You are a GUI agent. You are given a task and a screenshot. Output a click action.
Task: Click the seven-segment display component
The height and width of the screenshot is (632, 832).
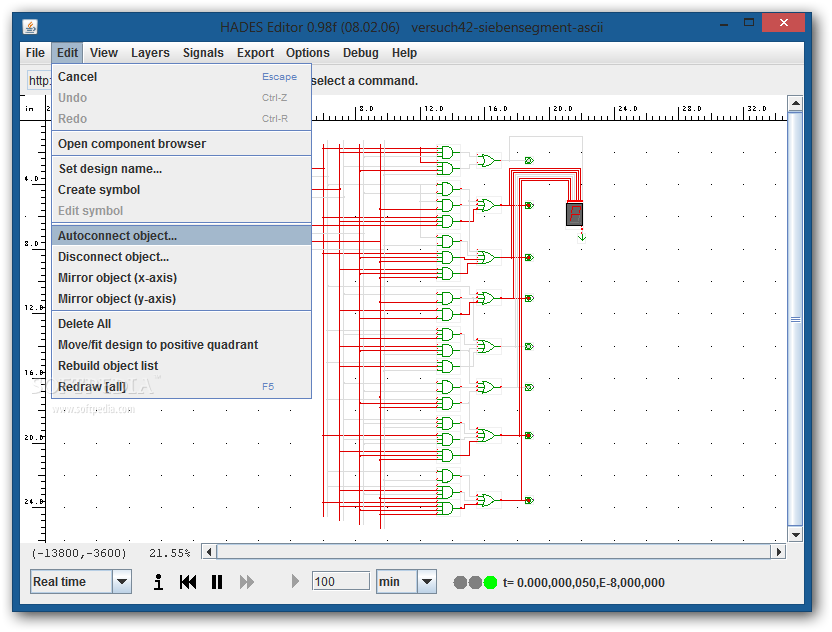575,214
